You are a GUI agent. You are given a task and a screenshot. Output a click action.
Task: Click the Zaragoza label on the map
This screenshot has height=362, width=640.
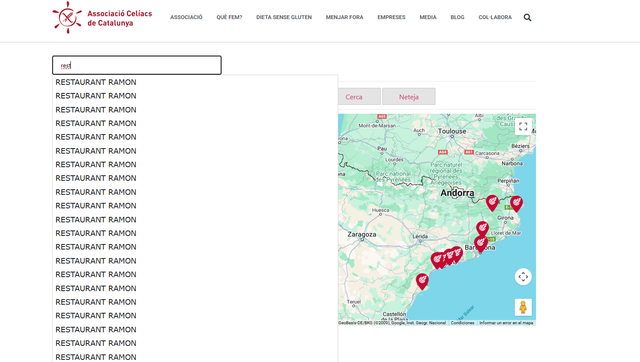(362, 234)
